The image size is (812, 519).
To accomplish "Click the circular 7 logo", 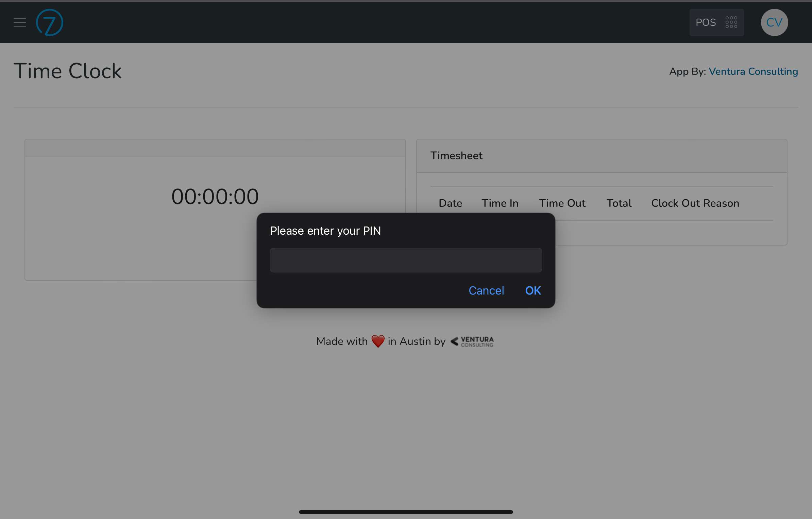I will 50,22.
